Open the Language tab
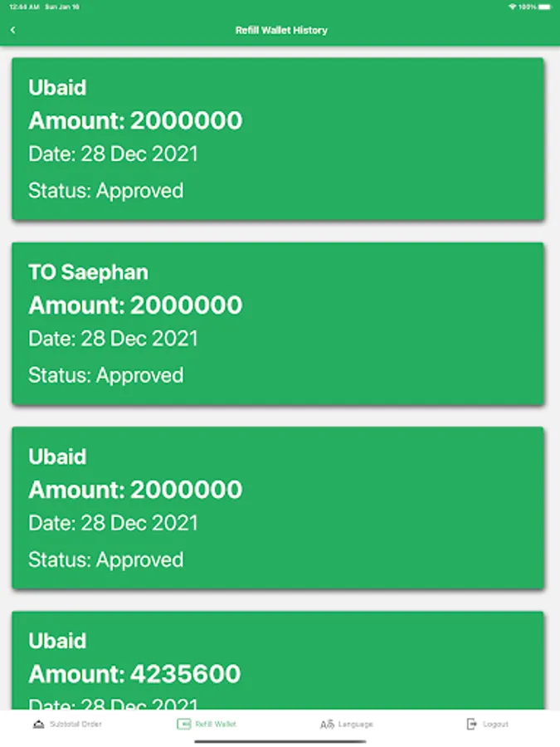This screenshot has height=747, width=560. click(346, 724)
